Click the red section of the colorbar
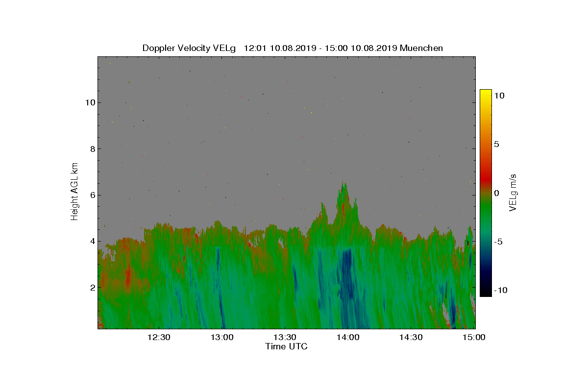The image size is (588, 392). pyautogui.click(x=486, y=179)
